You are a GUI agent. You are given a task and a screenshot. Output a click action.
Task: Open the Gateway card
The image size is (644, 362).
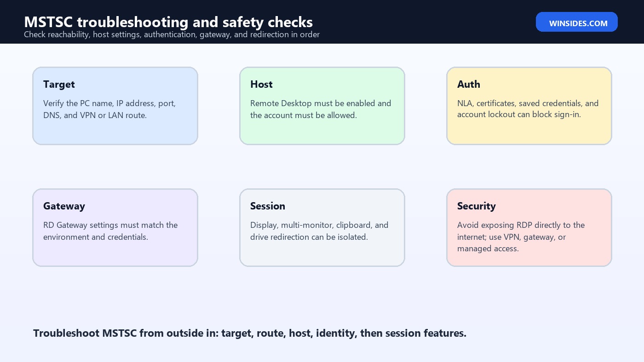pyautogui.click(x=115, y=227)
